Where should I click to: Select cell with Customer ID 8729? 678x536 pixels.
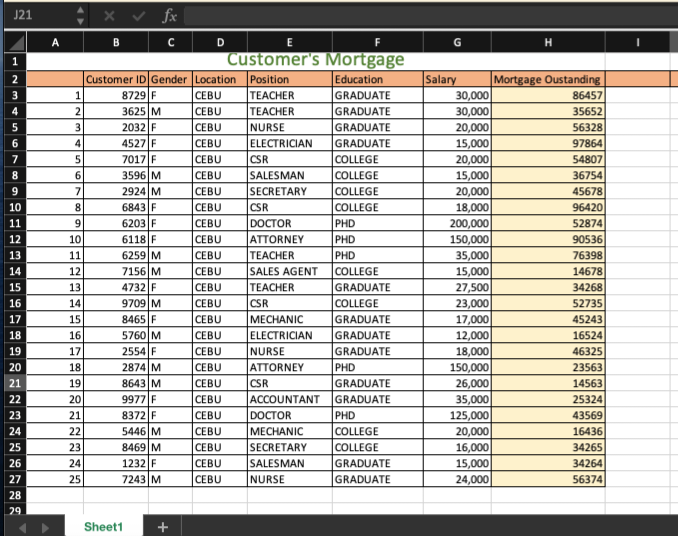point(116,96)
